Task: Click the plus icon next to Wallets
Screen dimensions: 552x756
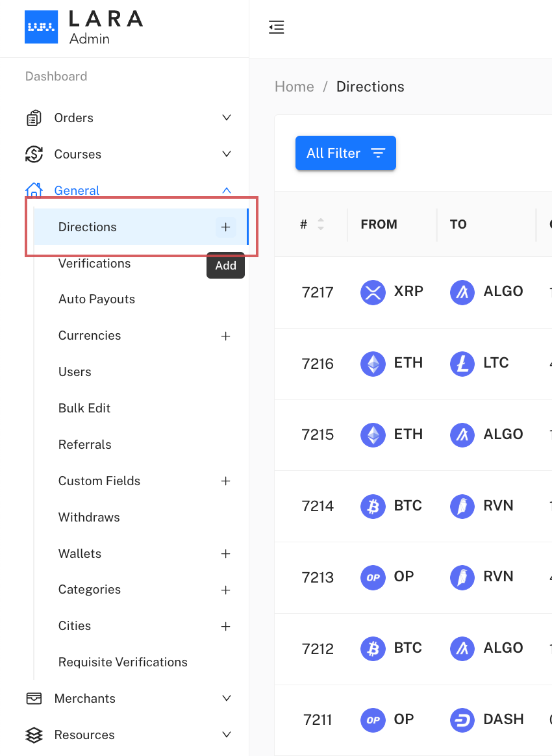Action: coord(225,554)
